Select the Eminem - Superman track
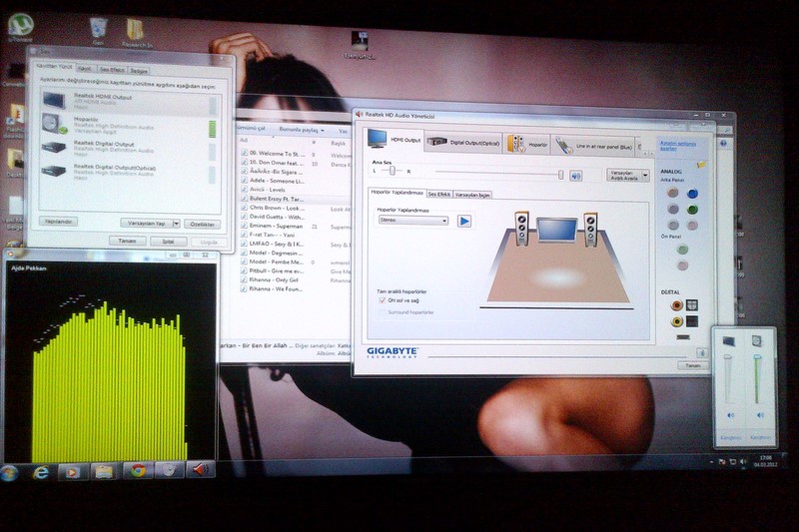799x532 pixels. [276, 226]
